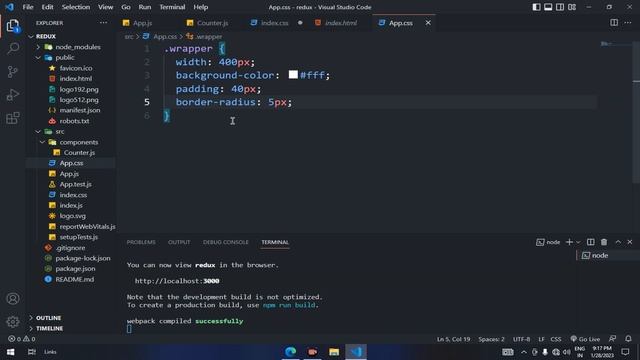Open the Extensions view
Image resolution: width=640 pixels, height=360 pixels.
point(13,118)
